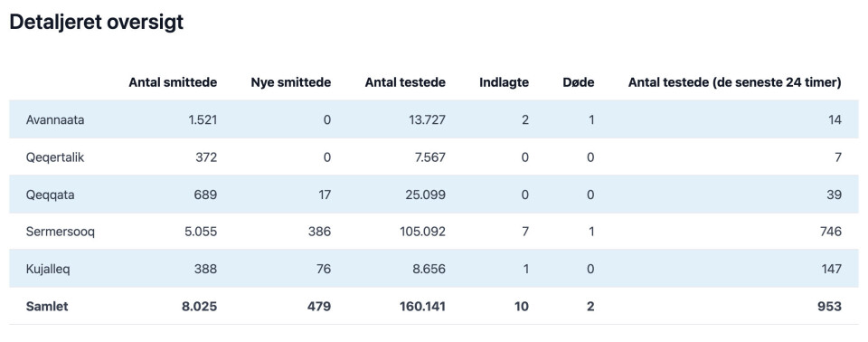Click the total hospitalized value 10
Screen dimensions: 868x342
pyautogui.click(x=522, y=306)
